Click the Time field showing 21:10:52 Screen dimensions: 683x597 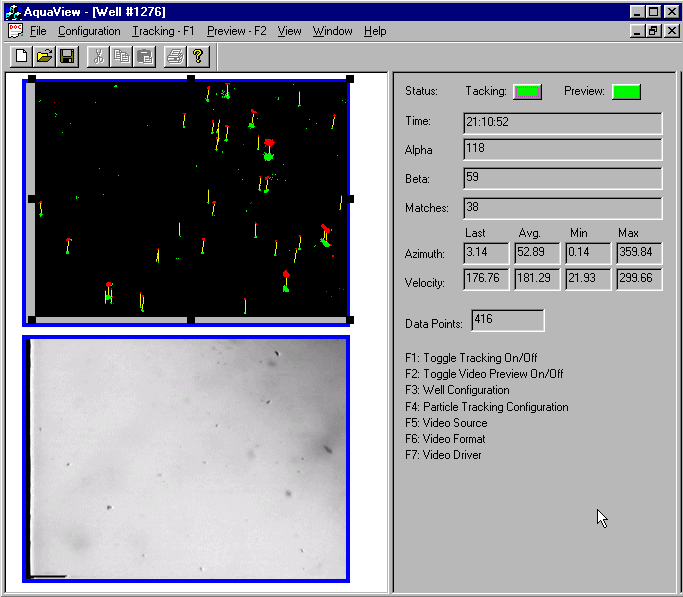563,123
